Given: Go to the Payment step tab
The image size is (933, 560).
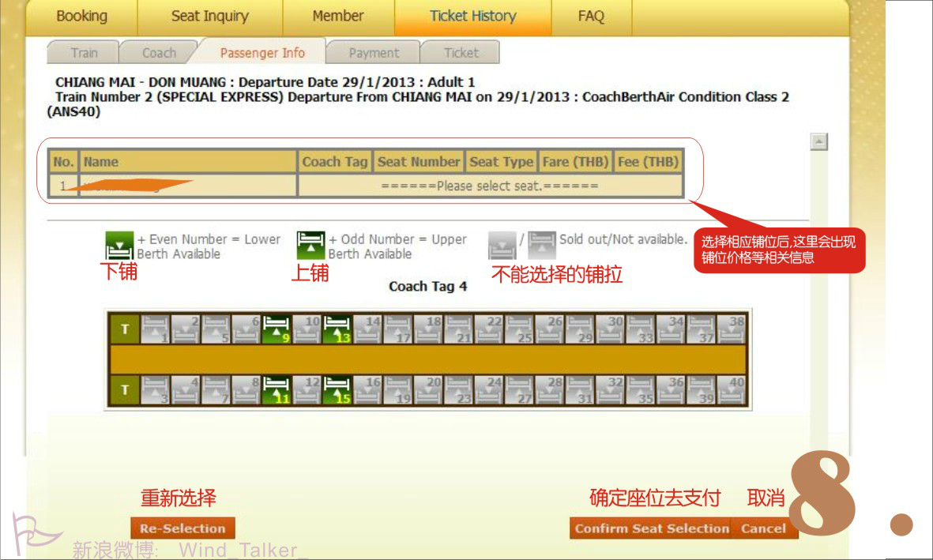Looking at the screenshot, I should click(x=374, y=52).
